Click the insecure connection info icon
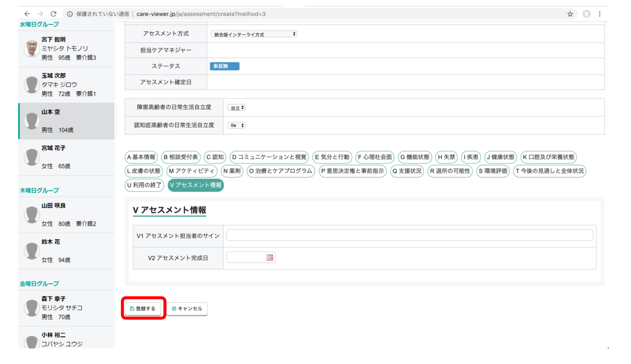Image resolution: width=631 pixels, height=364 pixels. point(70,14)
